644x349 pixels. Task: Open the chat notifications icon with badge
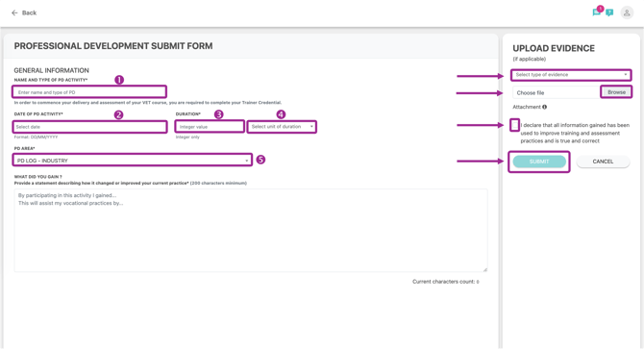click(x=597, y=12)
